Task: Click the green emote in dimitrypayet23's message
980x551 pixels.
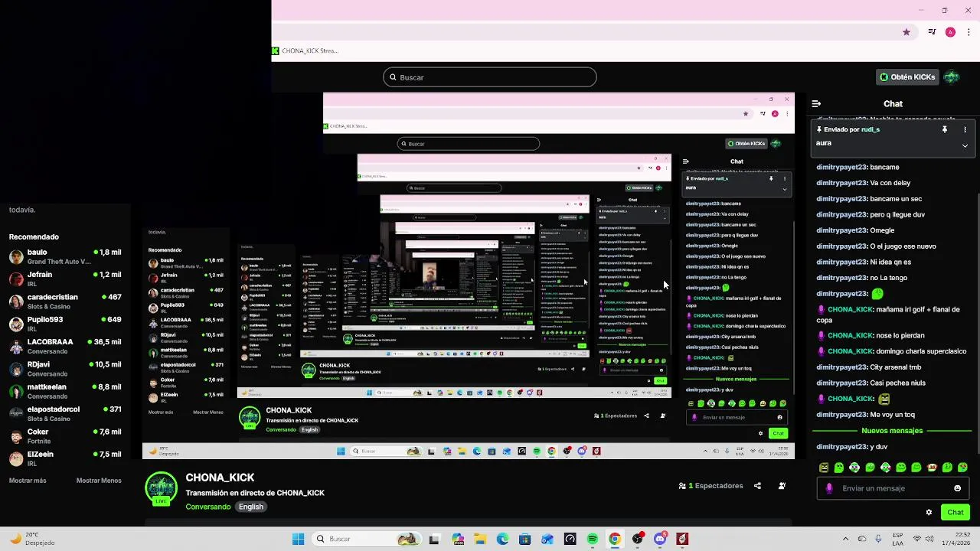Action: click(x=877, y=294)
